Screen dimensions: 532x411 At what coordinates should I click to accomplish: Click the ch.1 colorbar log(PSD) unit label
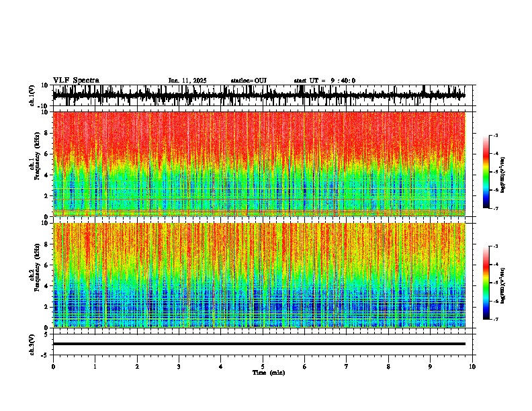503,175
